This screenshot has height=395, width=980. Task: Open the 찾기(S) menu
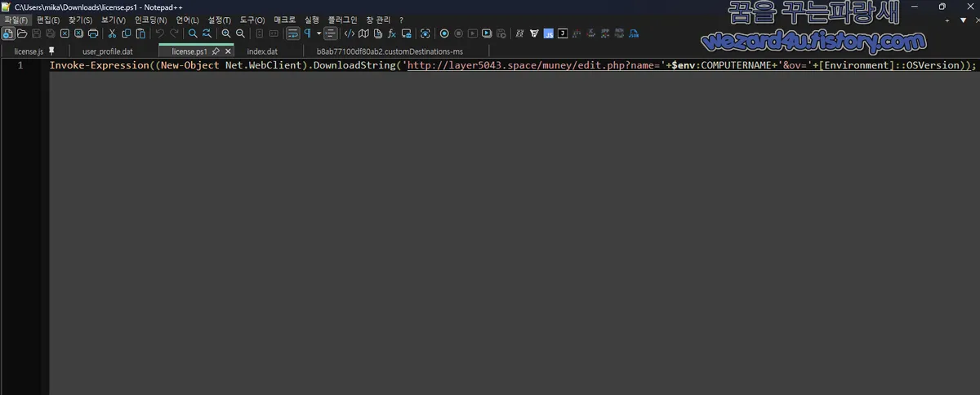click(x=80, y=20)
